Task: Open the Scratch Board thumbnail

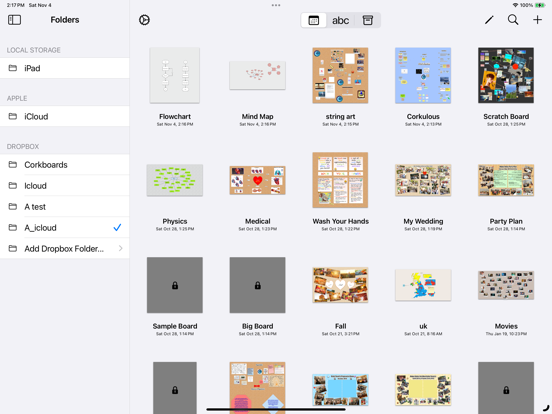Action: pyautogui.click(x=506, y=75)
